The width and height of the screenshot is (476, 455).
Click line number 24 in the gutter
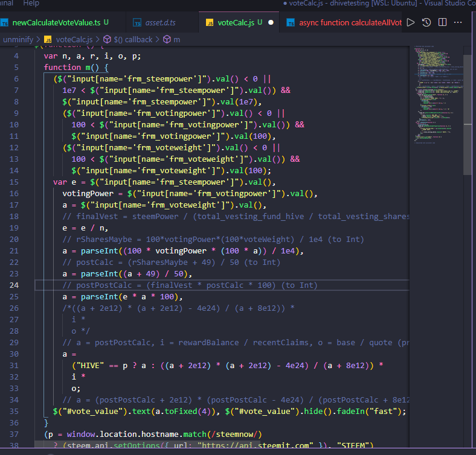coord(14,285)
